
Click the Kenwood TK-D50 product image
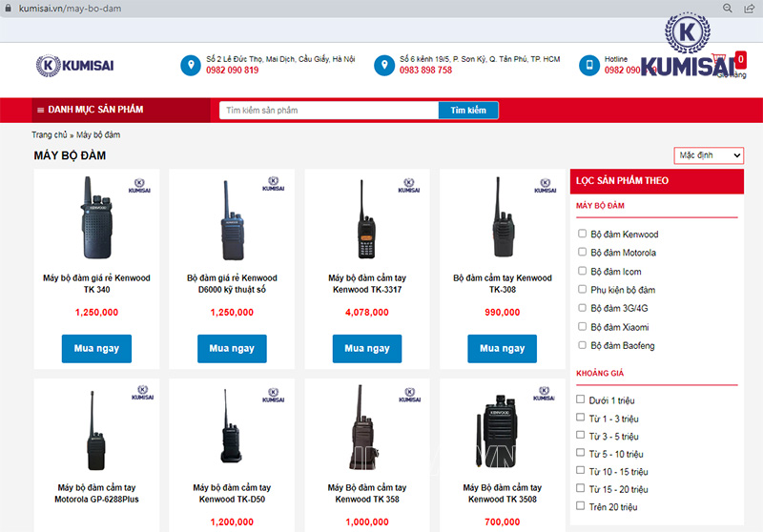[231, 426]
